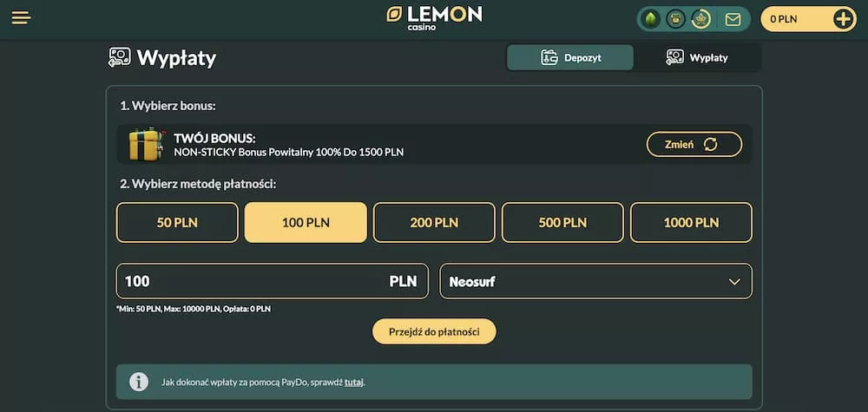This screenshot has height=412, width=868.
Task: Select the 200 PLN amount option
Action: (x=434, y=223)
